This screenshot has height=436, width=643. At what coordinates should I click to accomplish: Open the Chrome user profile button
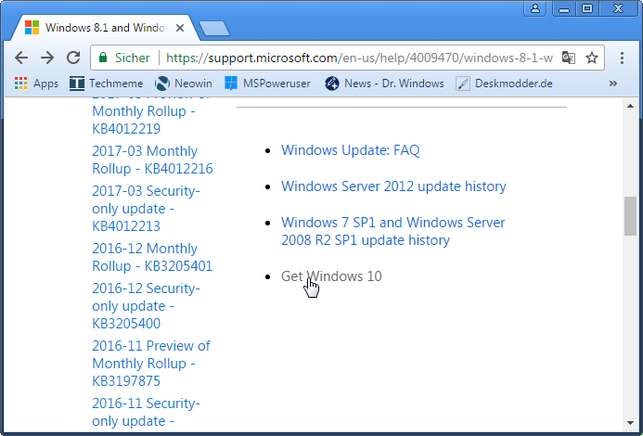[535, 8]
